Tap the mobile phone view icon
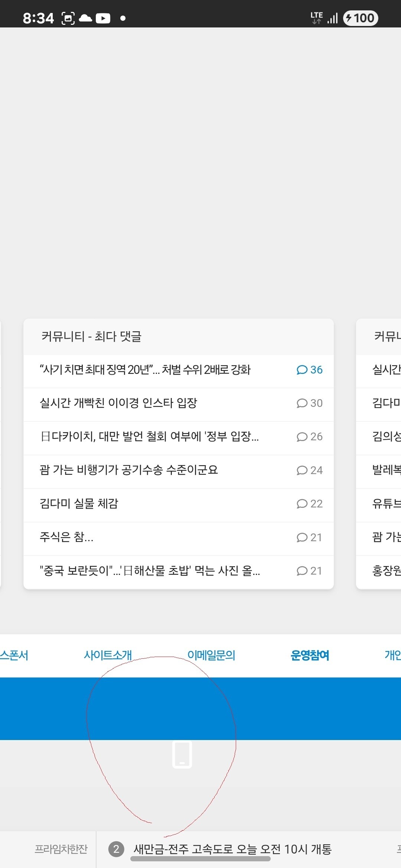Image resolution: width=401 pixels, height=868 pixels. (182, 754)
